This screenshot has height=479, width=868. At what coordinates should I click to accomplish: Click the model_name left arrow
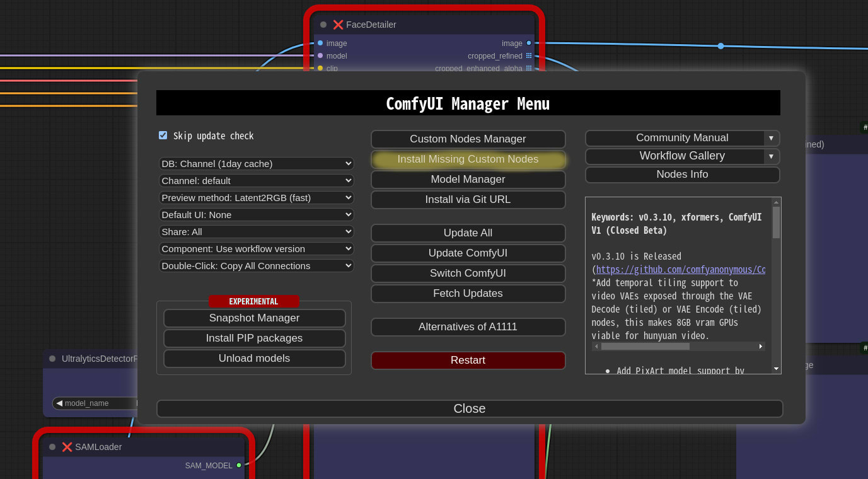(x=59, y=403)
